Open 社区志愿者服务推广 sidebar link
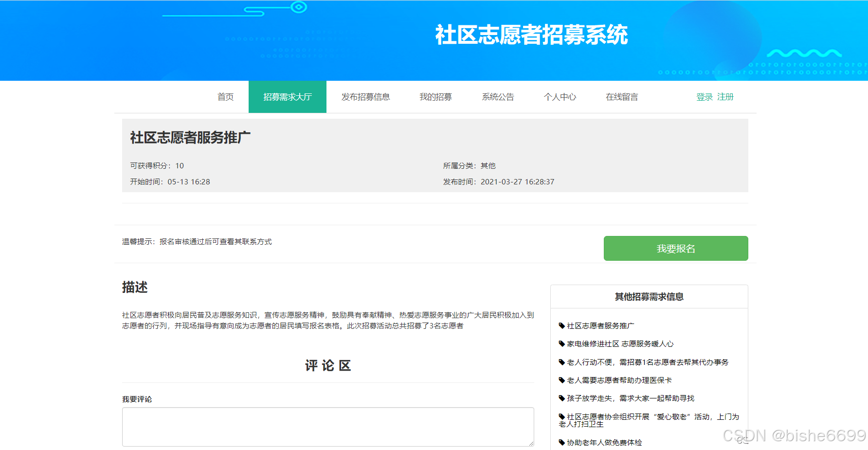Screen dimensions: 868x450 600,325
